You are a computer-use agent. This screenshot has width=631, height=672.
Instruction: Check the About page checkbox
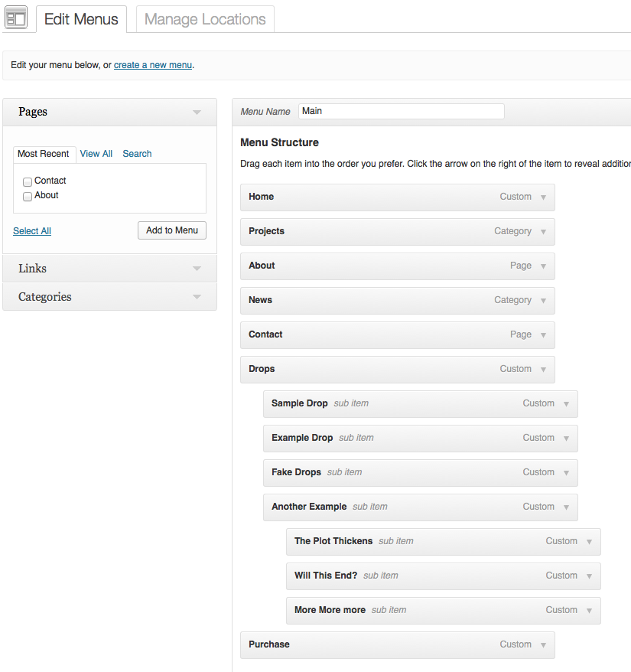[x=28, y=196]
